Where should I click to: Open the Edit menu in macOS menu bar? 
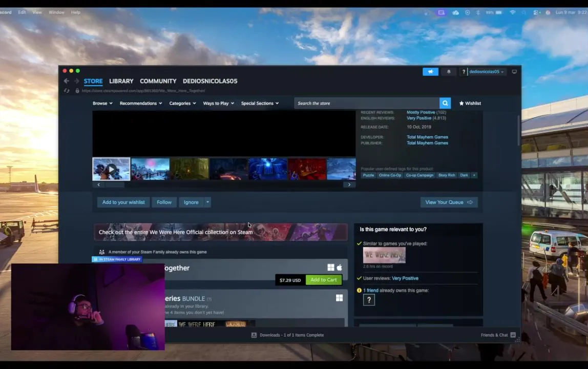click(22, 12)
